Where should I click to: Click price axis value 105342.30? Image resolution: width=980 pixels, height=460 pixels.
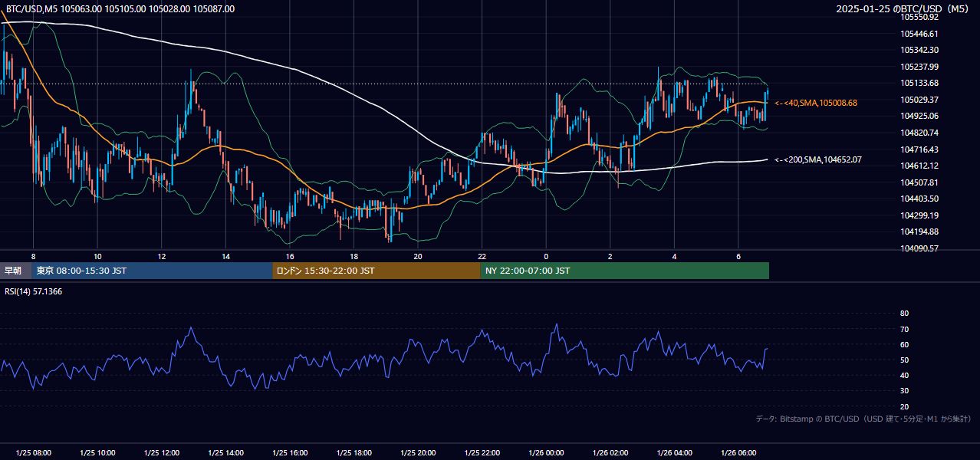(x=919, y=50)
